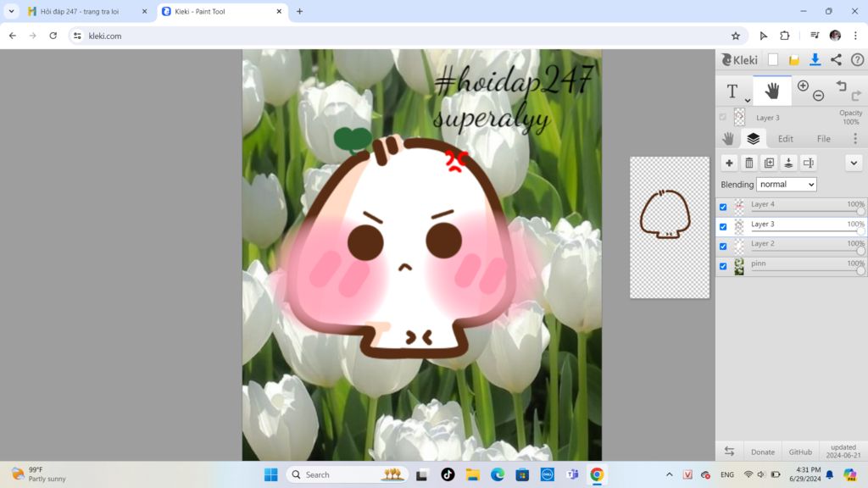Zoom in with the plus magnifier
The image size is (868, 488).
click(803, 86)
